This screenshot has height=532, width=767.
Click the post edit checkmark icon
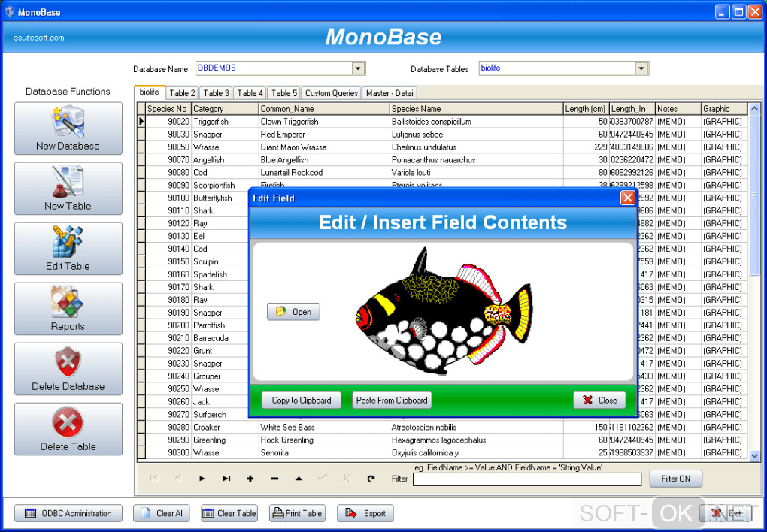(x=323, y=479)
